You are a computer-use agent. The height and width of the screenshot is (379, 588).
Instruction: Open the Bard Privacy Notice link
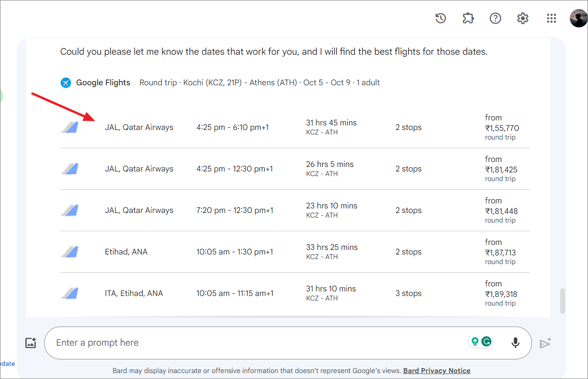tap(437, 370)
